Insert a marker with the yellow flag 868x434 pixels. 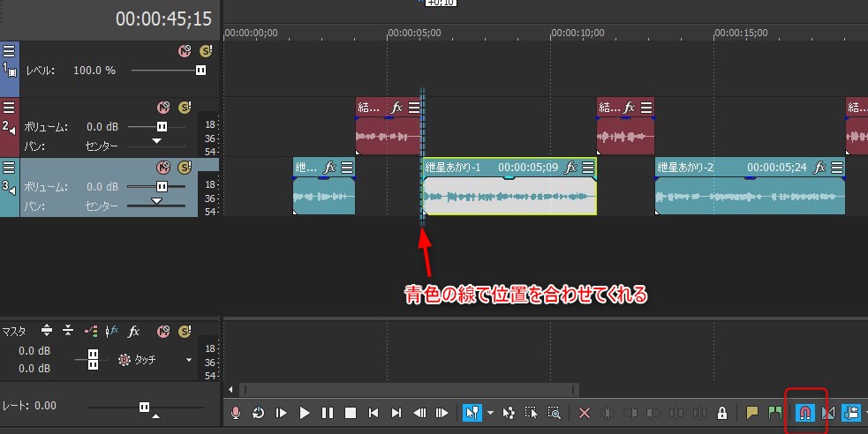(751, 413)
